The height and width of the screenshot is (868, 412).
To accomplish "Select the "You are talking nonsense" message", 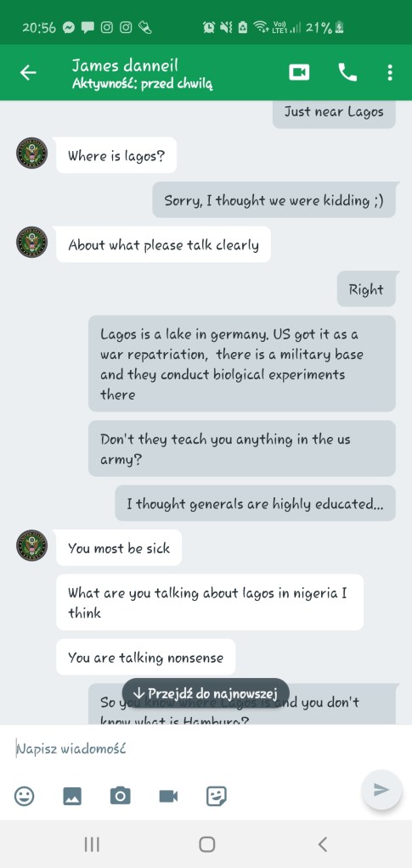I will coord(146,658).
